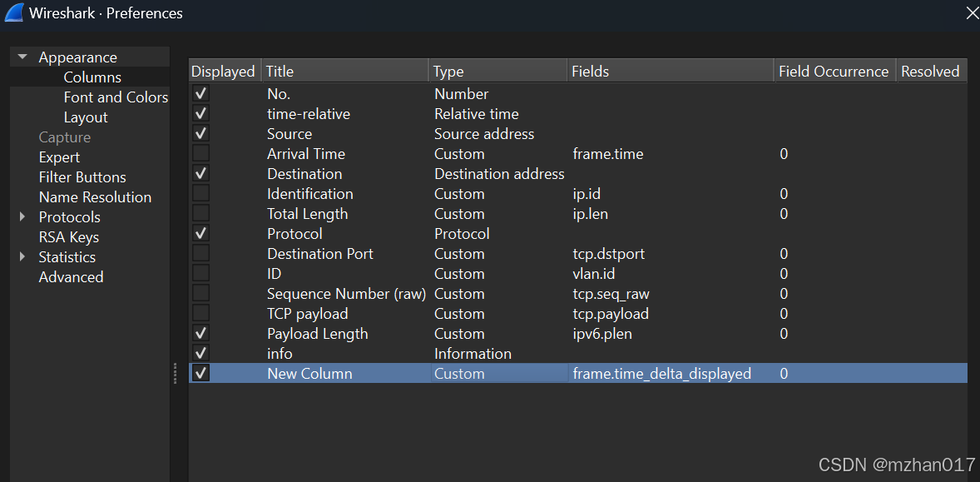Uncheck Displayed for Protocol column
Screen dimensions: 980x482
click(201, 234)
